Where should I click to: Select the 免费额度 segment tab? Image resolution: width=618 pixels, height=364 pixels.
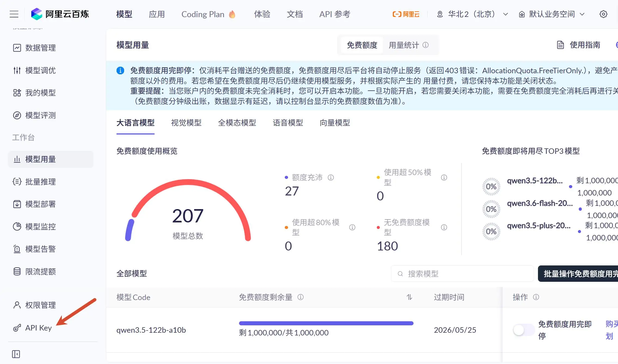[x=362, y=45]
